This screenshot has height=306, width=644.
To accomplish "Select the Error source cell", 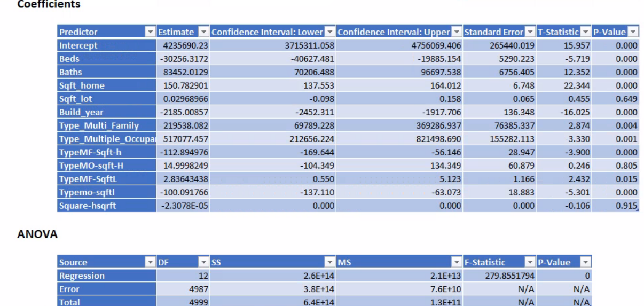I will (x=107, y=289).
